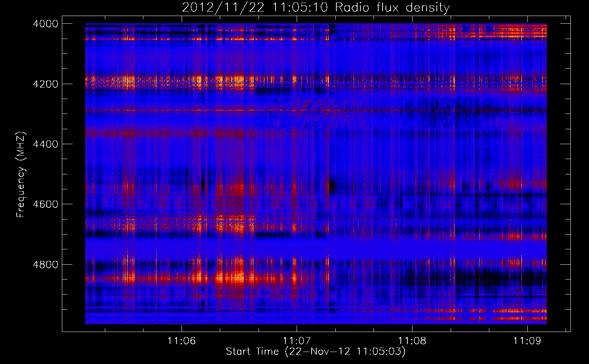Click the 11:06 time tick label
589x364 pixels.
(x=181, y=341)
